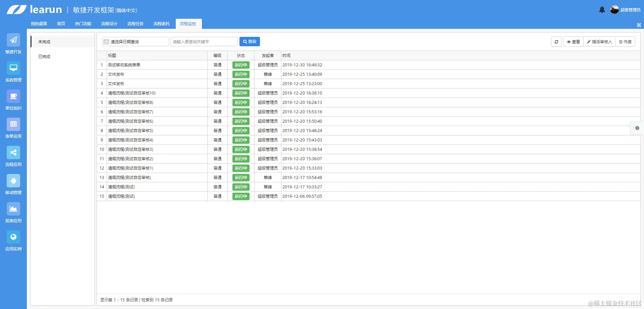
Task: Open the 敏捷开发 sidebar icon
Action: pyautogui.click(x=13, y=40)
